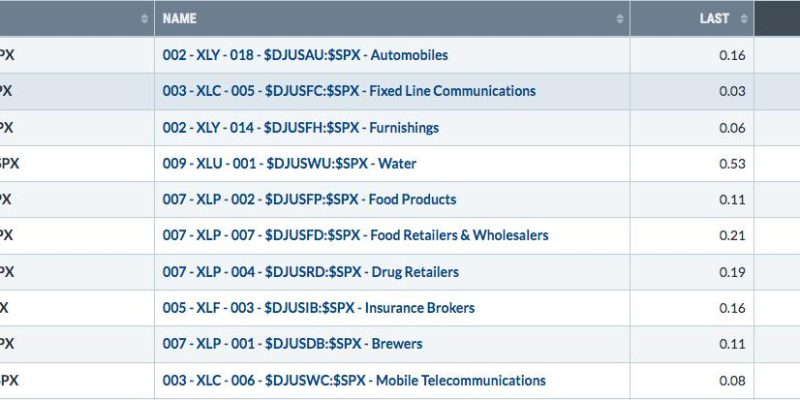Open the Food Products link
This screenshot has height=400, width=800.
coord(309,199)
